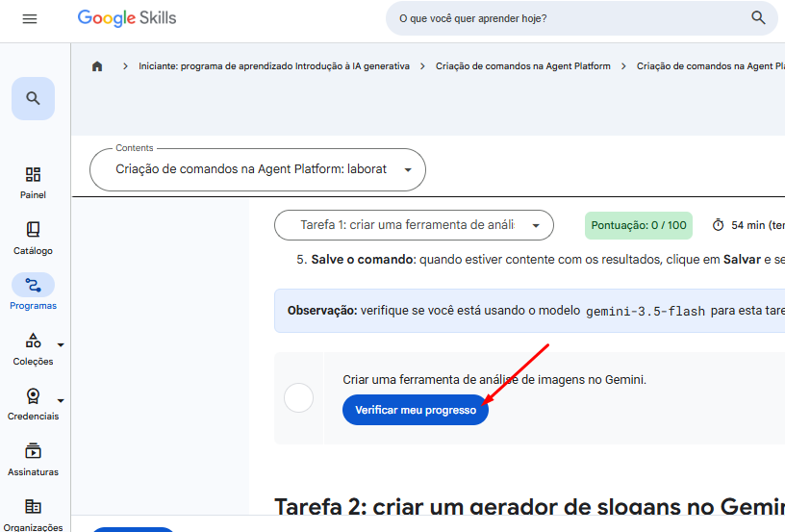Open the Organizações building icon
785x532 pixels.
pos(33,507)
